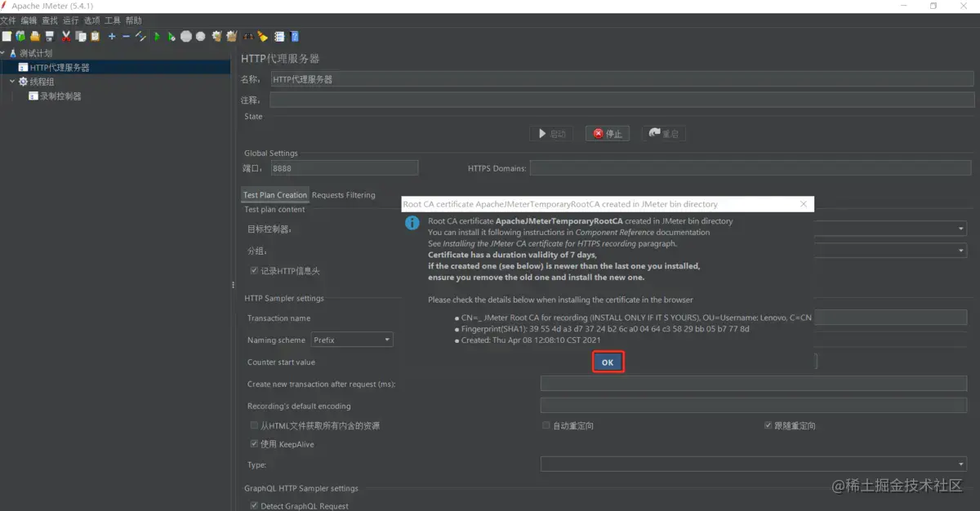Image resolution: width=980 pixels, height=511 pixels.
Task: Open the 编辑 menu
Action: 29,20
